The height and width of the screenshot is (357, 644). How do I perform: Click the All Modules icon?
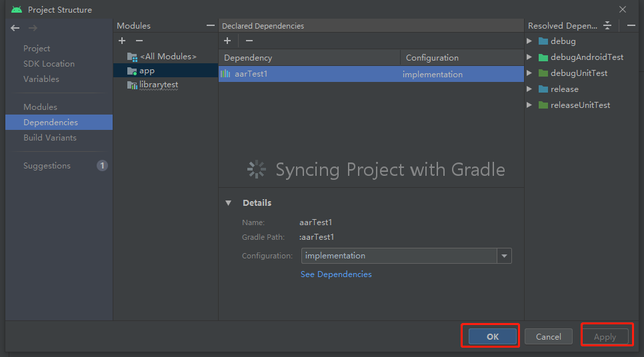click(x=132, y=57)
